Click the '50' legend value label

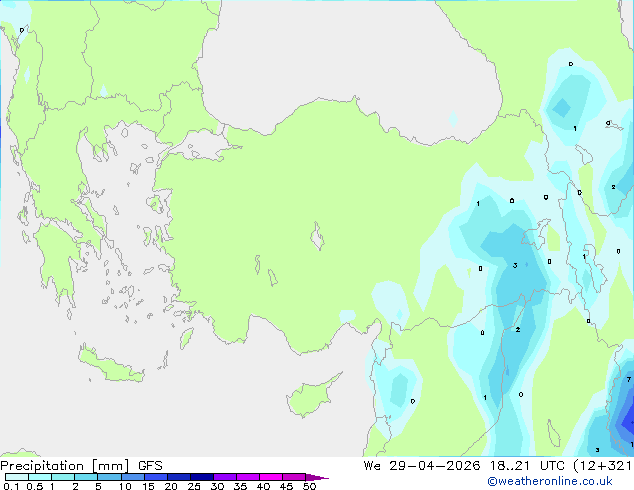click(x=309, y=486)
